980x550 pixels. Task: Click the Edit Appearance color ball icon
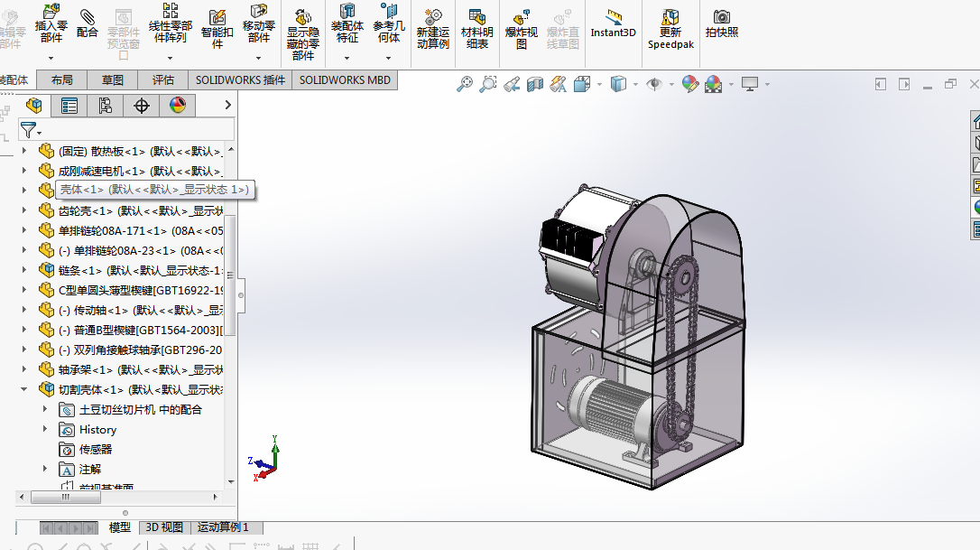690,84
